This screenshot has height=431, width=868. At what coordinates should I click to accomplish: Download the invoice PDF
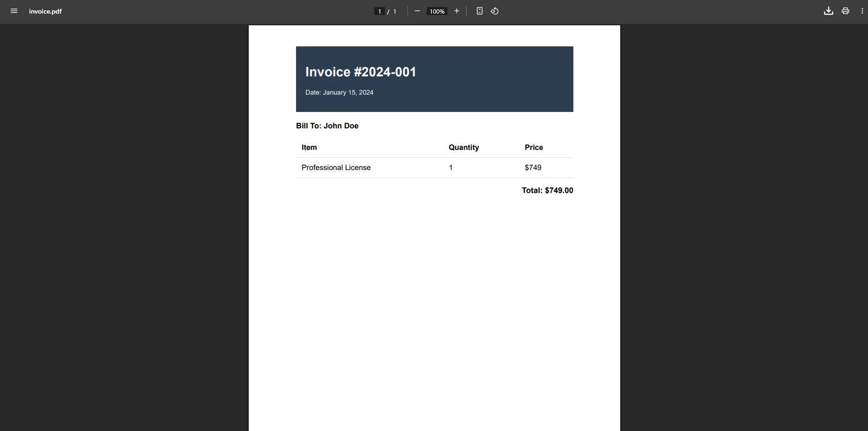(x=828, y=11)
